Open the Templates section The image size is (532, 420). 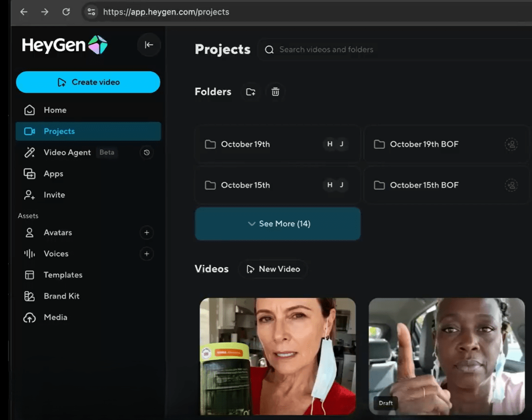[63, 275]
